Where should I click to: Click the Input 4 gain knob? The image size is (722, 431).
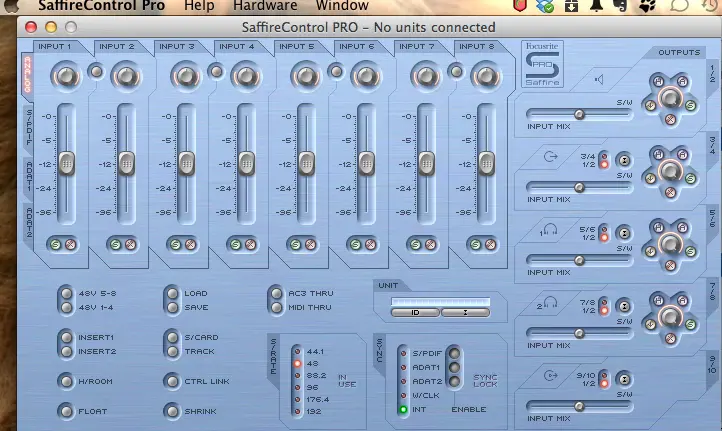(x=246, y=76)
